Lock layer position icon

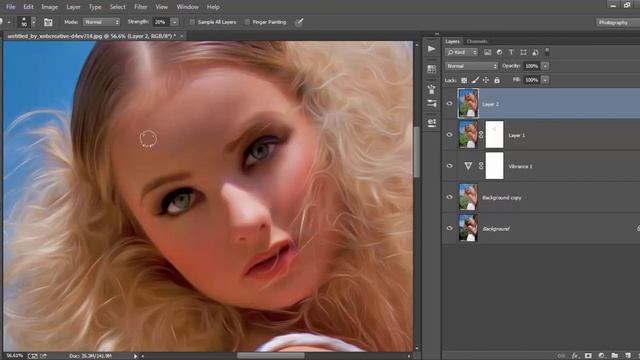click(x=486, y=80)
